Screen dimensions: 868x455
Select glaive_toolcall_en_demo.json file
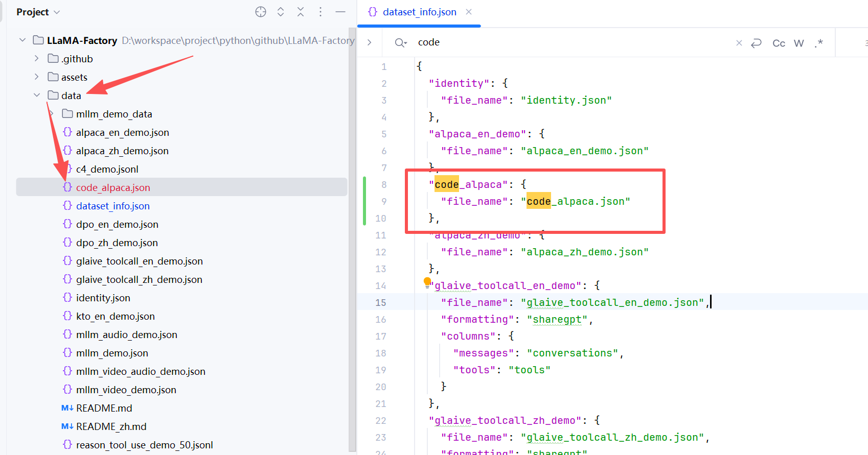pos(139,261)
